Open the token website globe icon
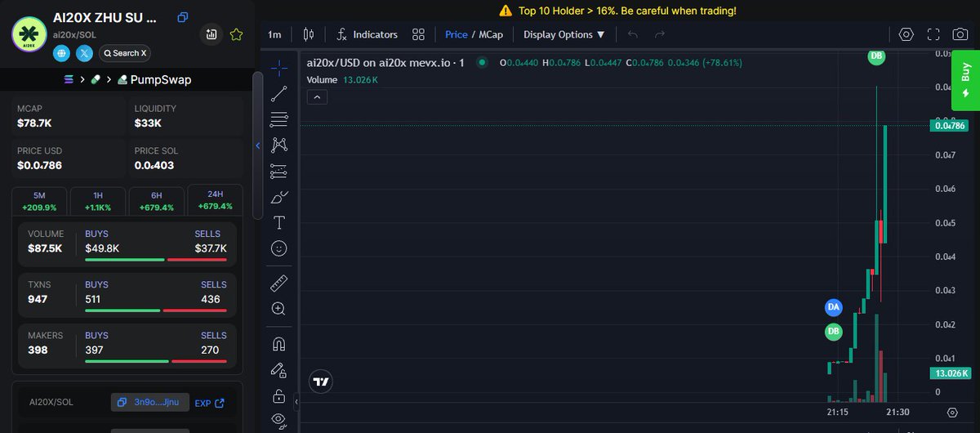 pos(61,53)
